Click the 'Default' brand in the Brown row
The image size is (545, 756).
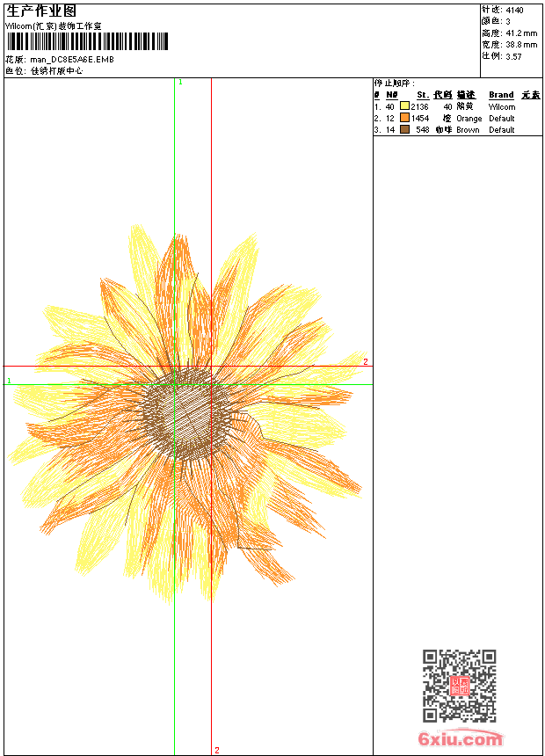502,130
